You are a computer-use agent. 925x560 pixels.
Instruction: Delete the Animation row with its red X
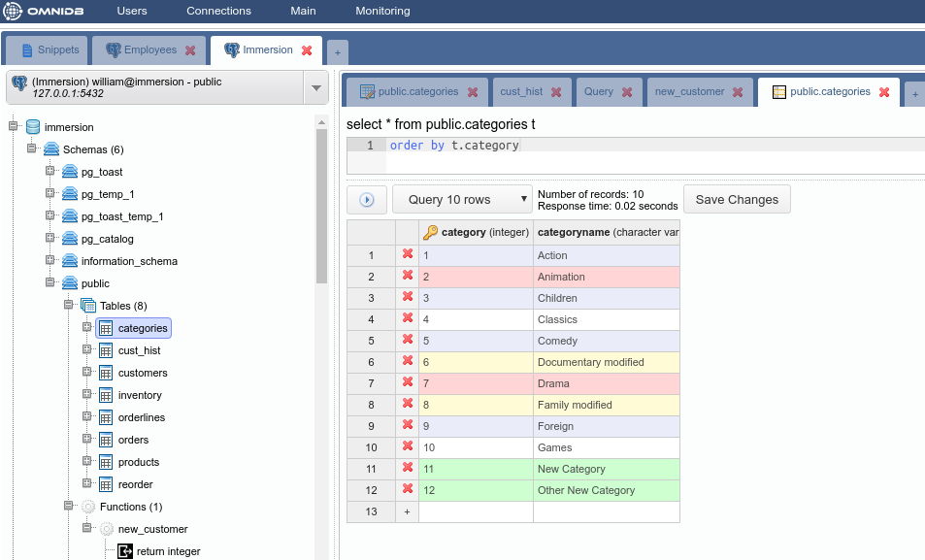(407, 275)
